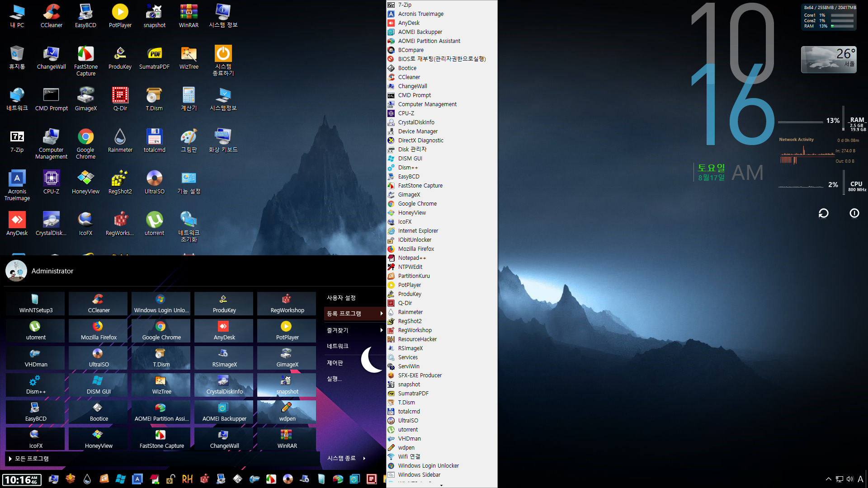This screenshot has height=488, width=868.
Task: Open the EasyBCD desktop icon
Action: click(85, 16)
